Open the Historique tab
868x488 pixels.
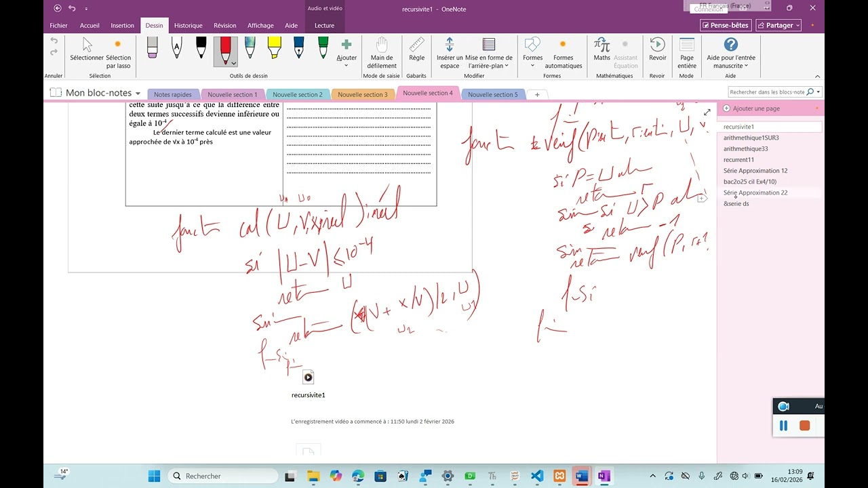pyautogui.click(x=189, y=26)
